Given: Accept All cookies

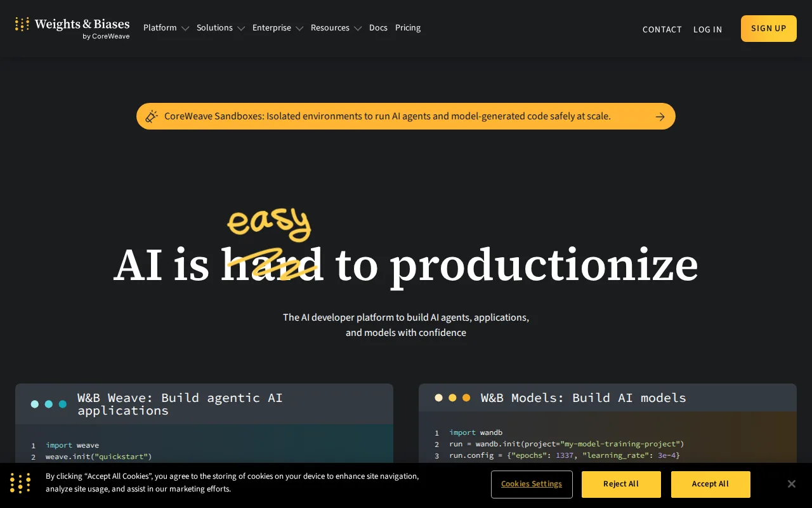Looking at the screenshot, I should click(710, 485).
